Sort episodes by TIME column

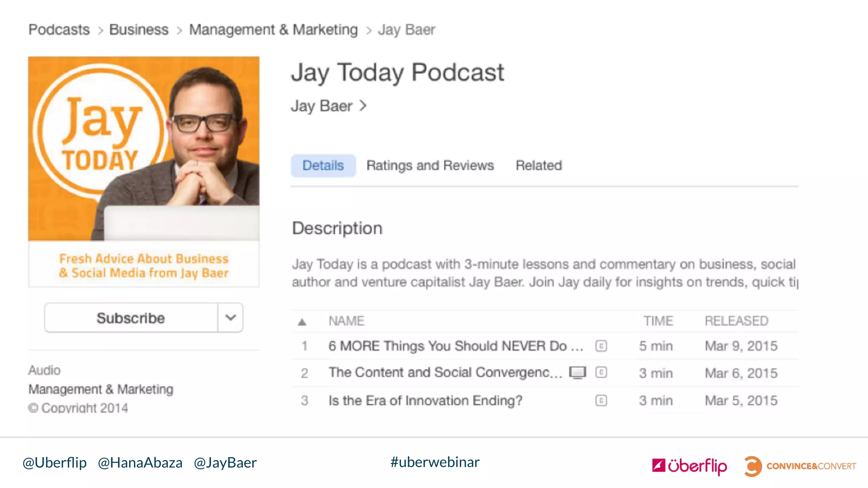(658, 321)
